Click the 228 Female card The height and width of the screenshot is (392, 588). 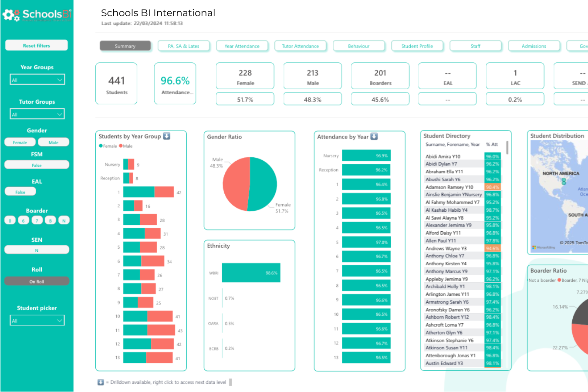pos(245,76)
